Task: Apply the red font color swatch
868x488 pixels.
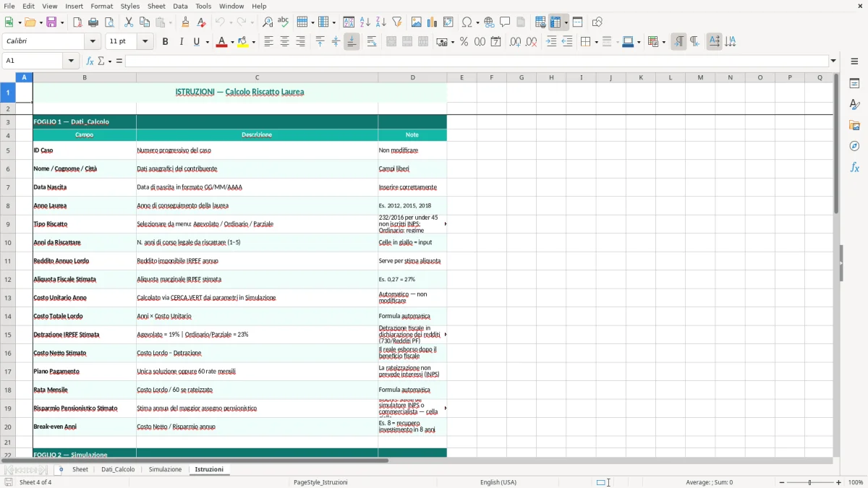Action: click(x=221, y=42)
